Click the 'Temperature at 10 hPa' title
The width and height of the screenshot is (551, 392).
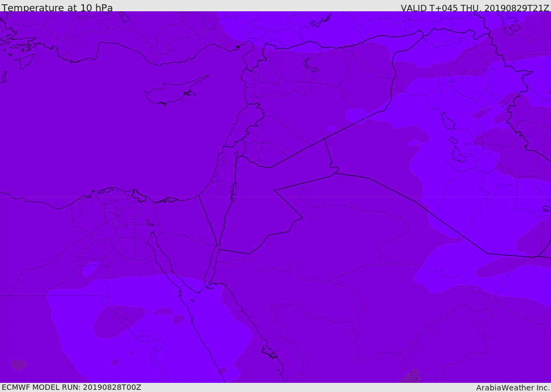(x=57, y=8)
